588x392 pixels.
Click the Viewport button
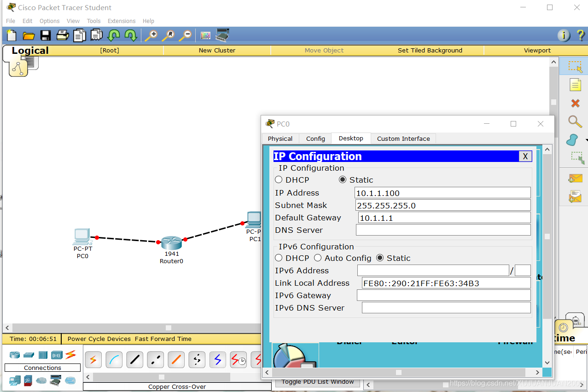[x=537, y=51]
